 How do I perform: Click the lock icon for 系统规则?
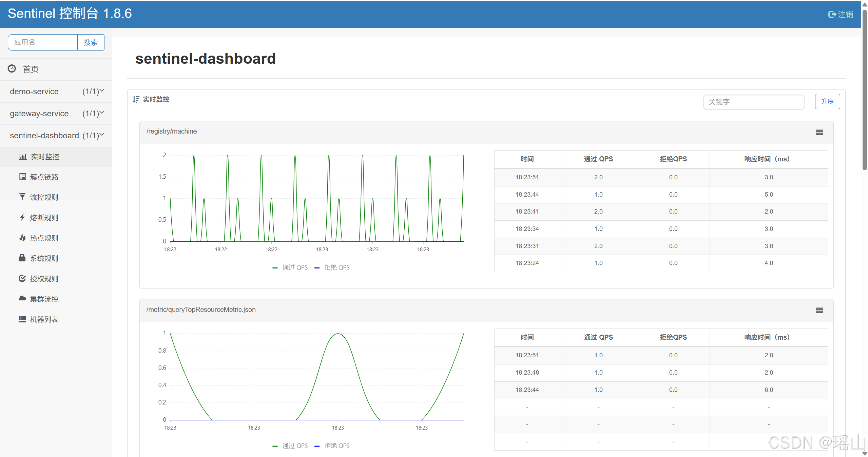[22, 258]
